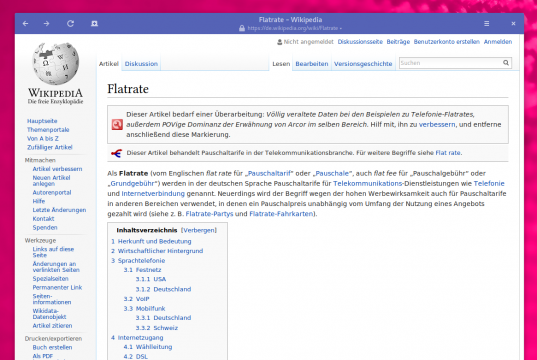
Task: Open the Telefonie link
Action: (489, 184)
